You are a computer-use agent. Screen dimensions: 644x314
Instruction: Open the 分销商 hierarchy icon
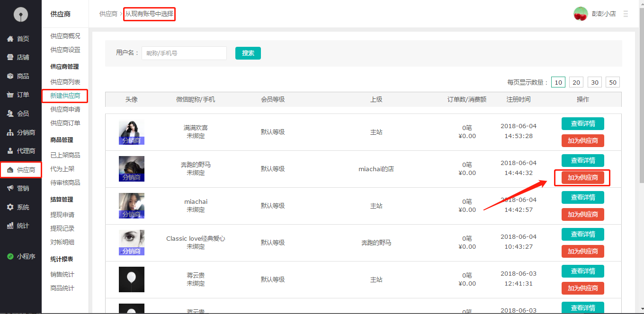(10, 132)
